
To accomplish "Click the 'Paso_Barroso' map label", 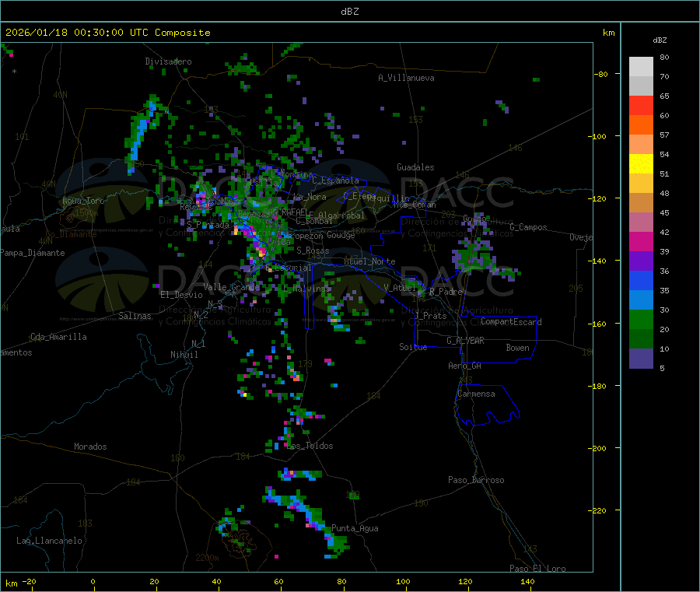I will point(476,480).
